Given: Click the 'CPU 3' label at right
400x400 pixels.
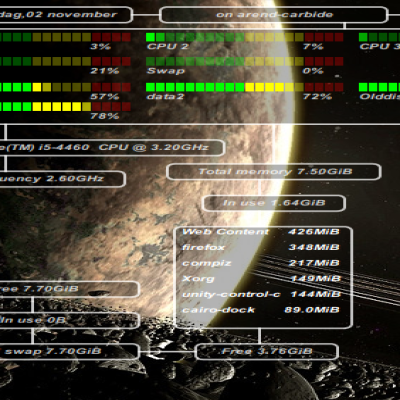Looking at the screenshot, I should pos(380,46).
